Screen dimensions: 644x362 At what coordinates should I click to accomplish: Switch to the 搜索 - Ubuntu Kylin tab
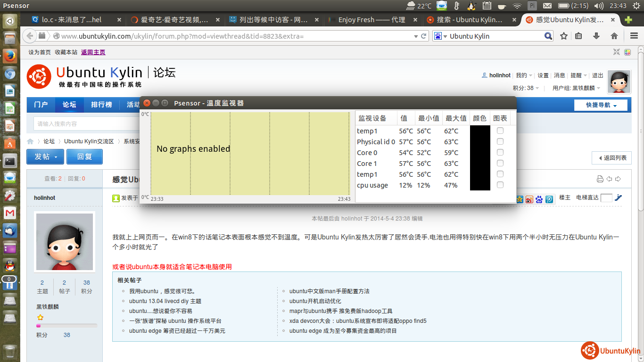coord(469,20)
